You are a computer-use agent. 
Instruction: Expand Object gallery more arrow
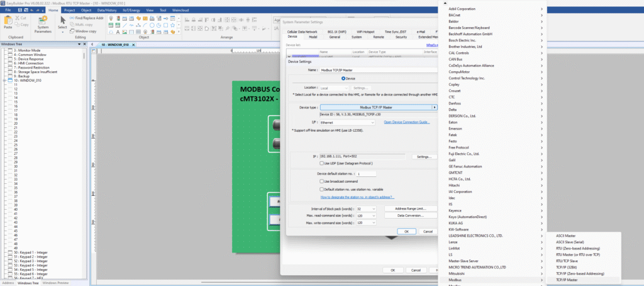[179, 31]
